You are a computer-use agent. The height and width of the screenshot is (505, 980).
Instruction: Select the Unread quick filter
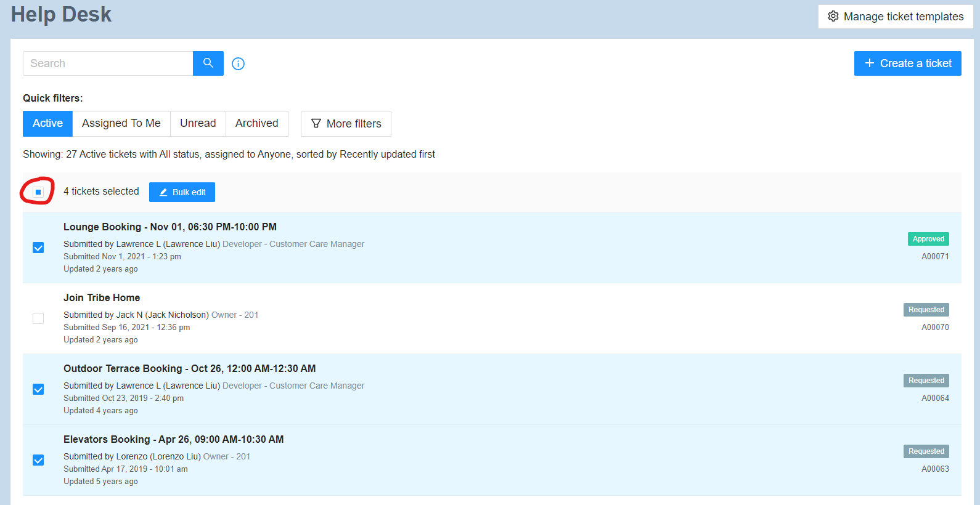pos(198,123)
